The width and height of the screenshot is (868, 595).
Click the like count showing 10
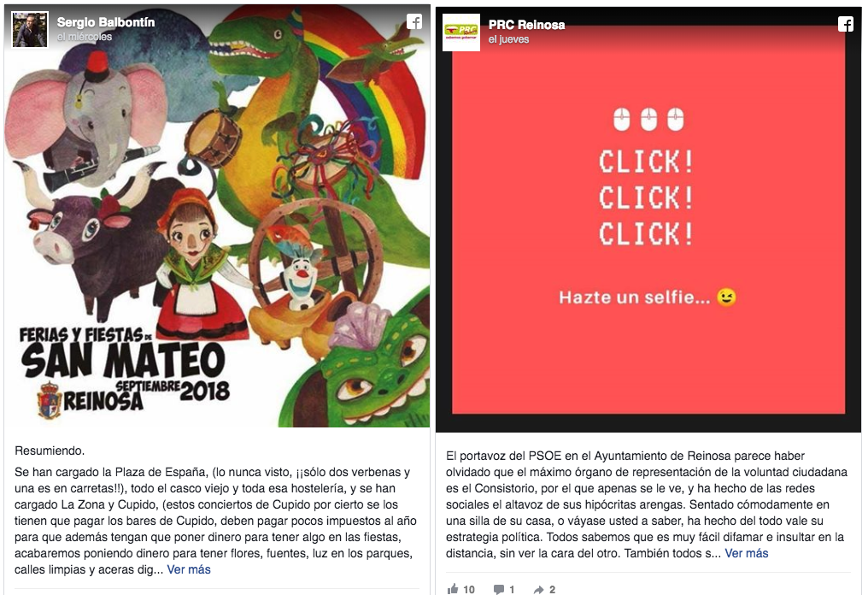pyautogui.click(x=469, y=590)
